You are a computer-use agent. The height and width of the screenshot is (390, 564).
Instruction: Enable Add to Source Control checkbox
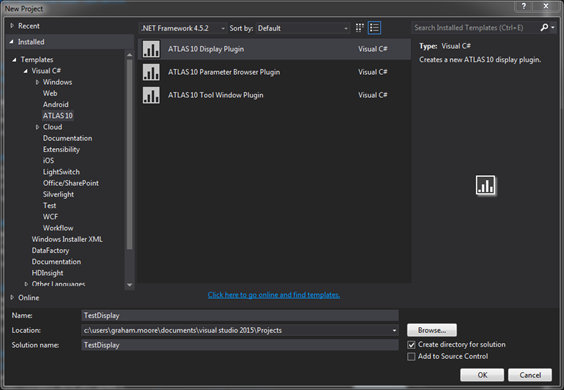(x=411, y=357)
